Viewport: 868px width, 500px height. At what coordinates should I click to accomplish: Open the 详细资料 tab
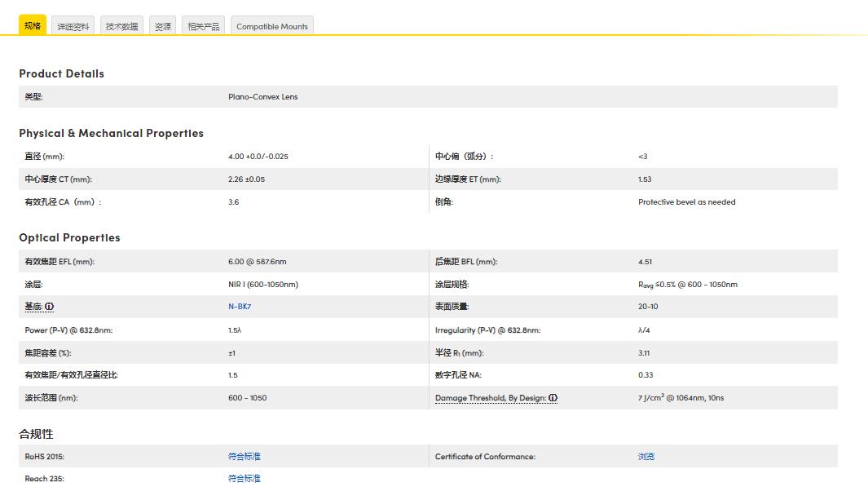click(x=73, y=26)
